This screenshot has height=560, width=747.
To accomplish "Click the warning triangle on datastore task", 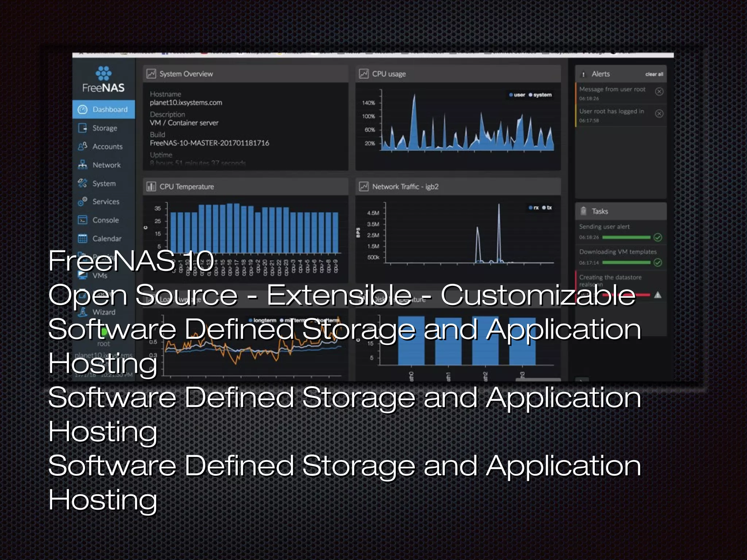I will 658,295.
